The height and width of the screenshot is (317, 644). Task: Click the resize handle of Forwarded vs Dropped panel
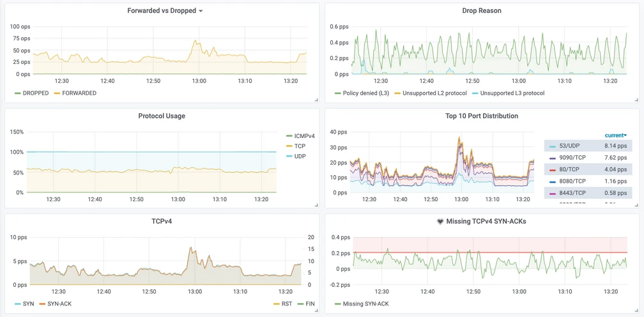(316, 100)
